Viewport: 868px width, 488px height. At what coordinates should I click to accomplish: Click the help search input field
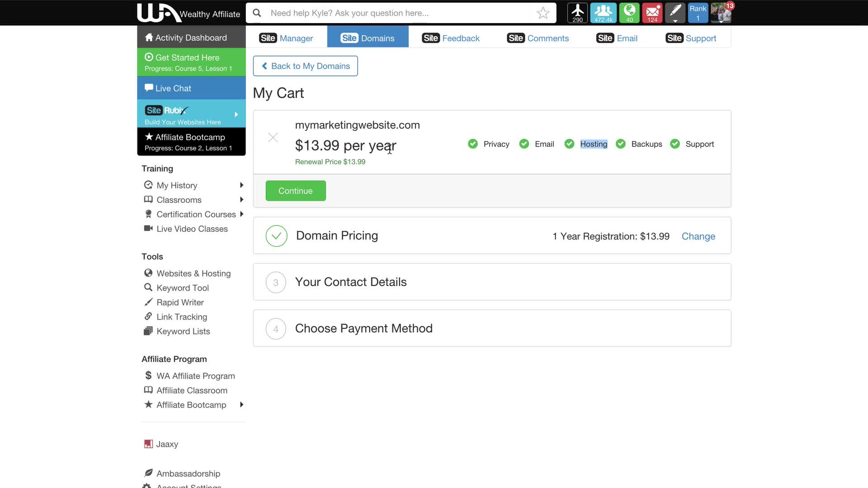[398, 13]
